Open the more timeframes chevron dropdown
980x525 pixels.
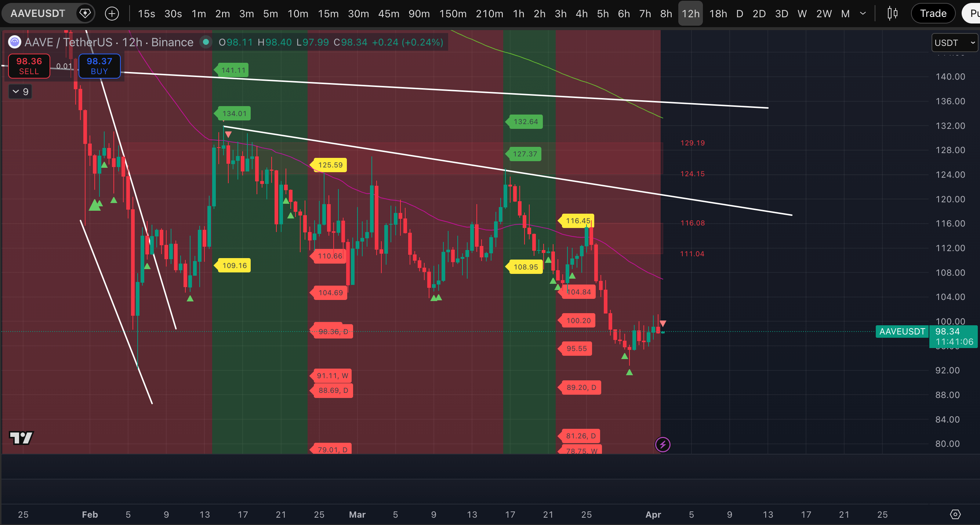[863, 14]
